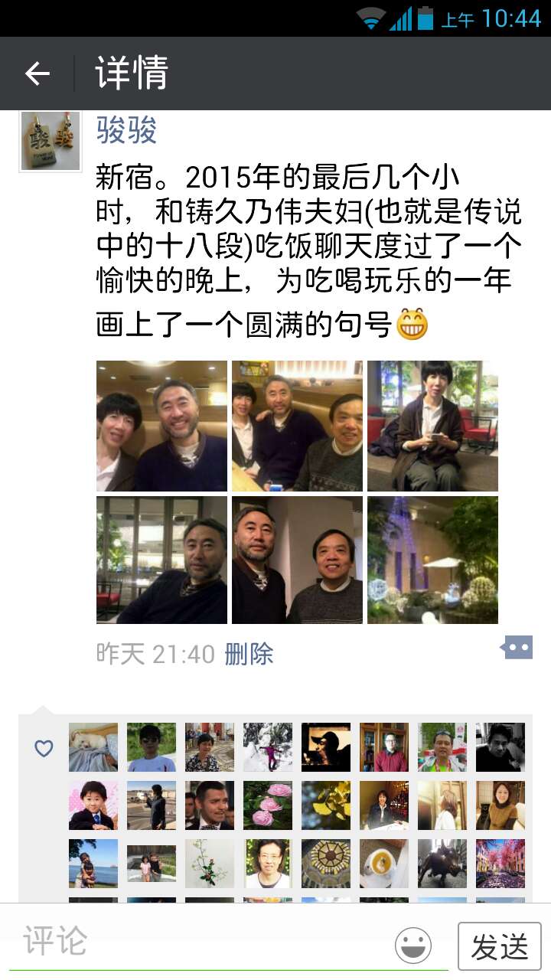Open the comment/like popup icon
This screenshot has width=551, height=980.
(517, 648)
